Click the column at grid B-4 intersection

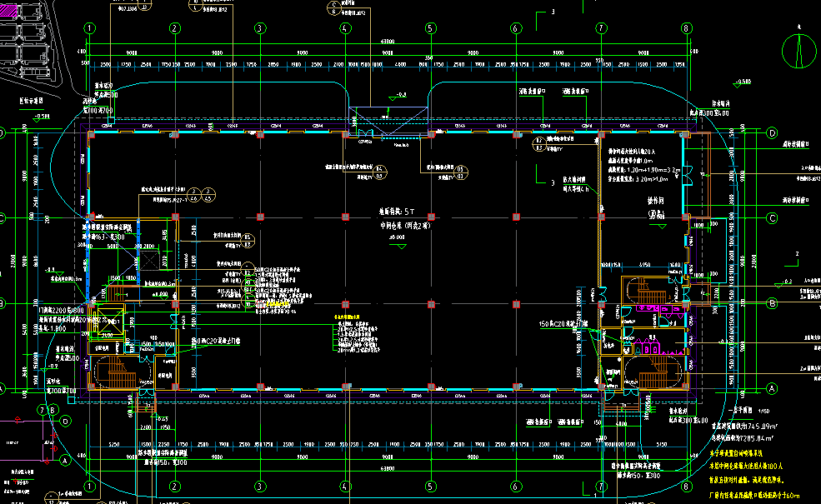click(346, 304)
